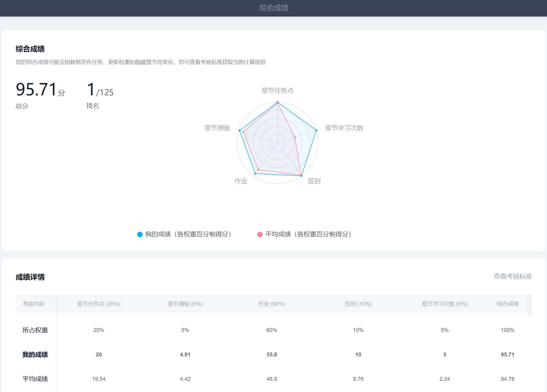Click the 章节学习次数 radar axis label

click(x=344, y=128)
